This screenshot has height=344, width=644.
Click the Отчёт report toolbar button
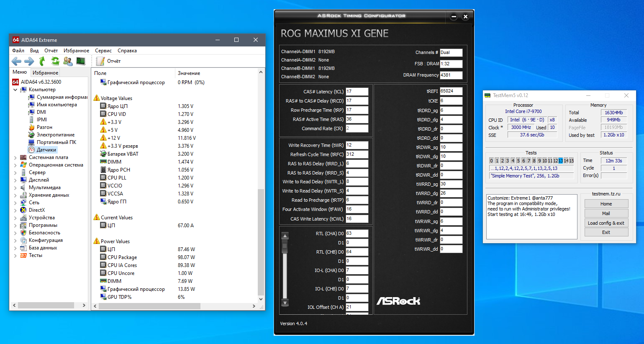click(108, 61)
